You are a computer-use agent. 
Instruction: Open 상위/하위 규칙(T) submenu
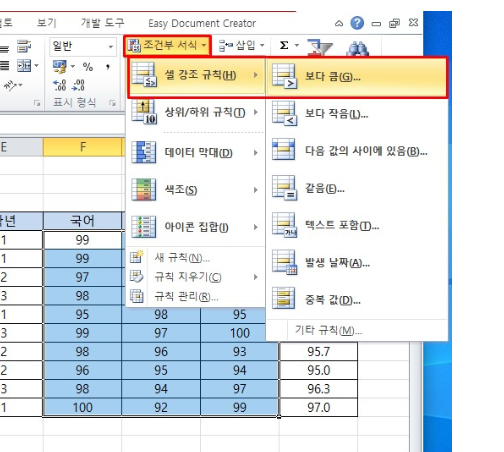tap(196, 113)
